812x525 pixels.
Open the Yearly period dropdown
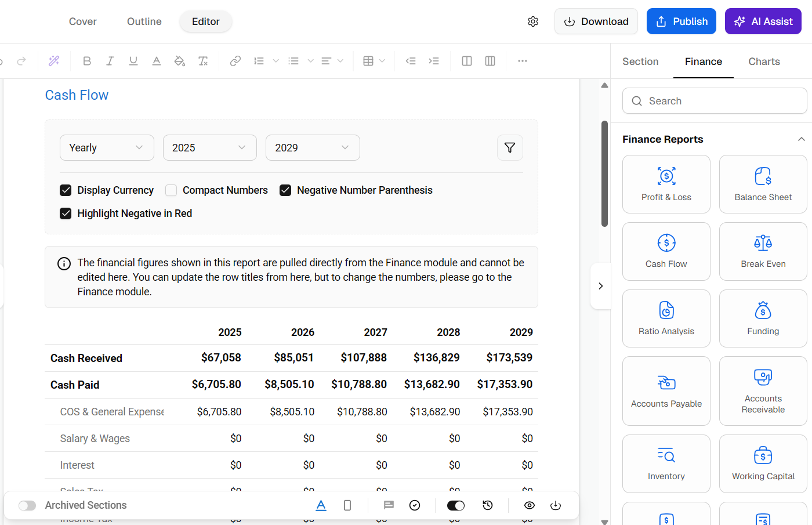point(107,148)
